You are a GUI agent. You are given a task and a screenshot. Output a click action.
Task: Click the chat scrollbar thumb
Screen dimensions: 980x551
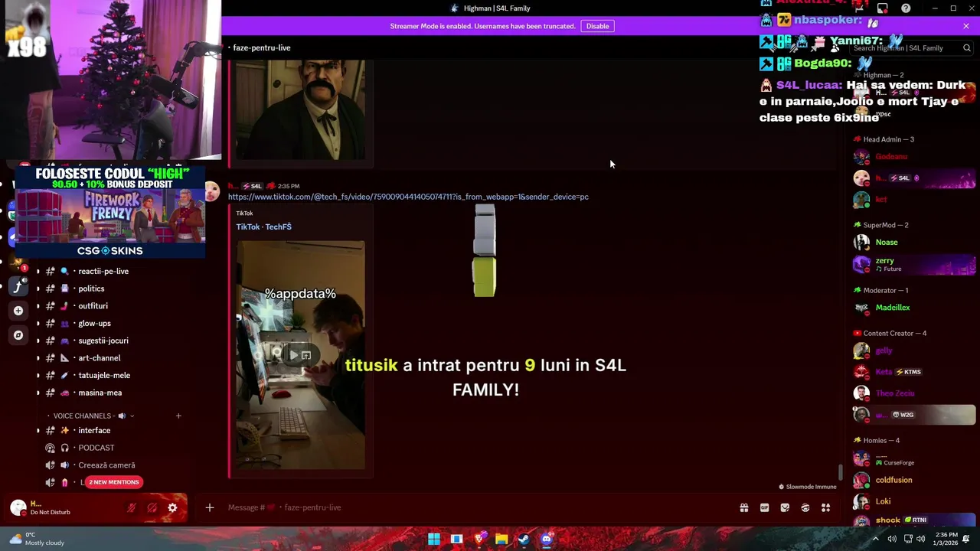pyautogui.click(x=840, y=473)
